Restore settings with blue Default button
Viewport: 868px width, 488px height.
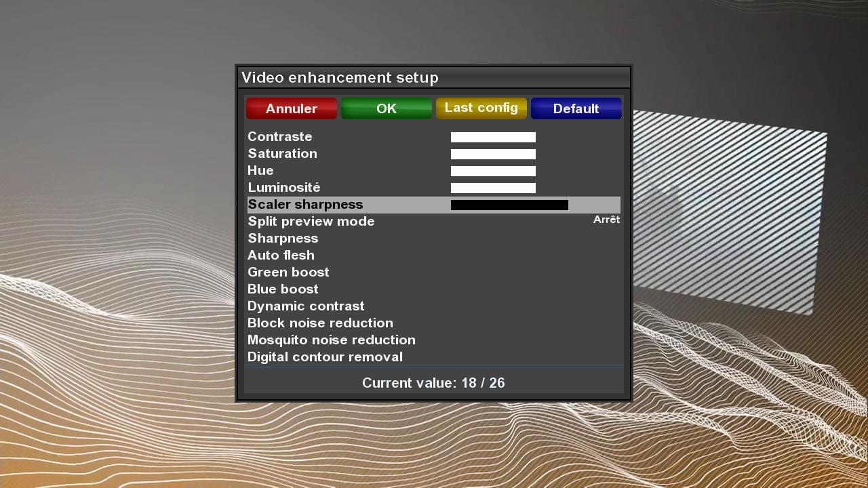(x=576, y=108)
